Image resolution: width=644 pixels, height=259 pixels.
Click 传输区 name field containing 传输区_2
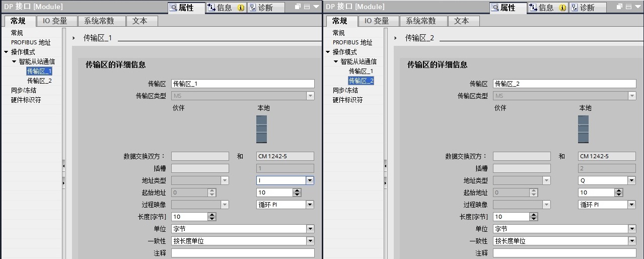[x=564, y=84]
